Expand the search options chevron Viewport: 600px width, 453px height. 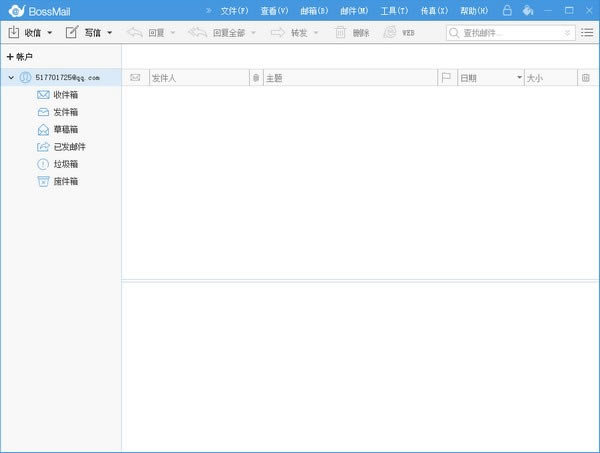(x=567, y=33)
